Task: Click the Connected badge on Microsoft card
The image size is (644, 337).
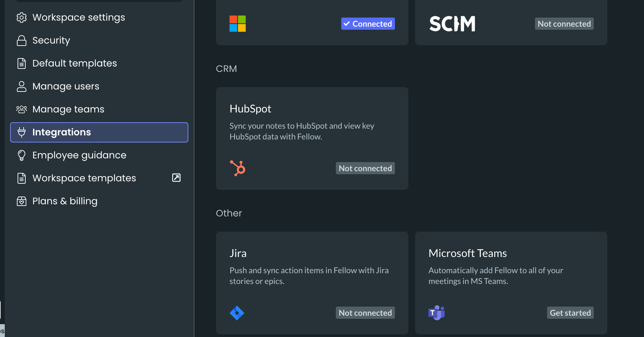Action: (x=368, y=24)
